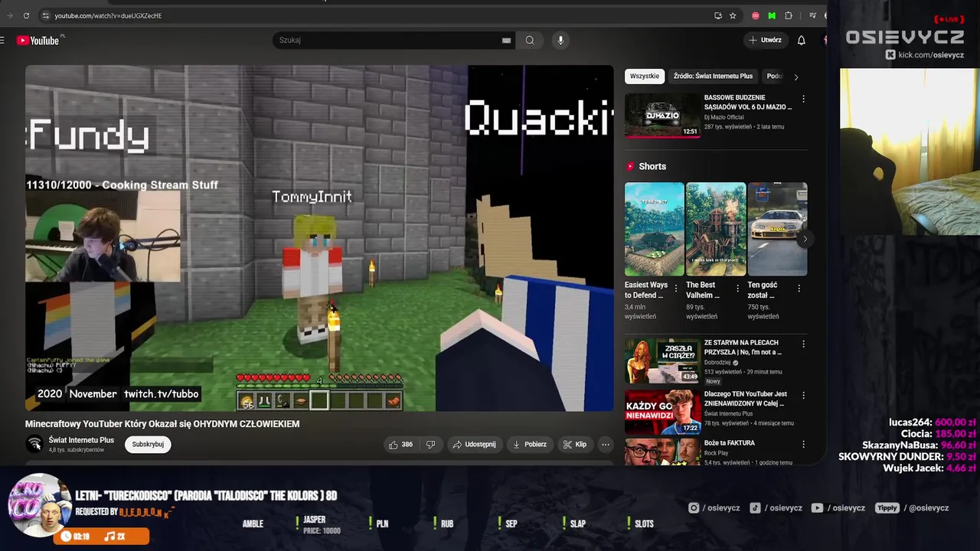This screenshot has width=980, height=551.
Task: Open options for The Best Valheim short
Action: tap(737, 289)
